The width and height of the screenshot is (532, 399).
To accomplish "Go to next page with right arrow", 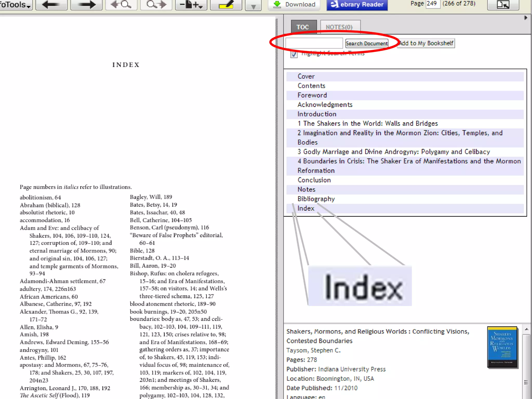I will click(86, 4).
